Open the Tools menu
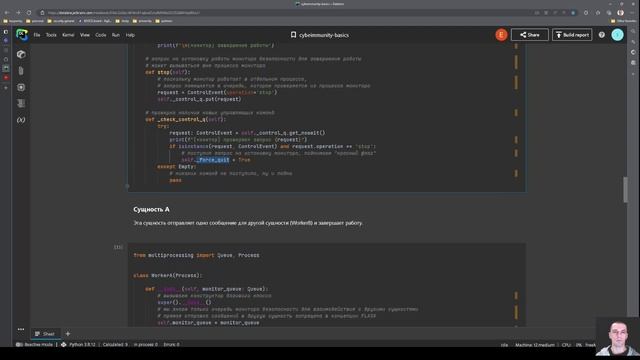The height and width of the screenshot is (360, 640). [51, 35]
